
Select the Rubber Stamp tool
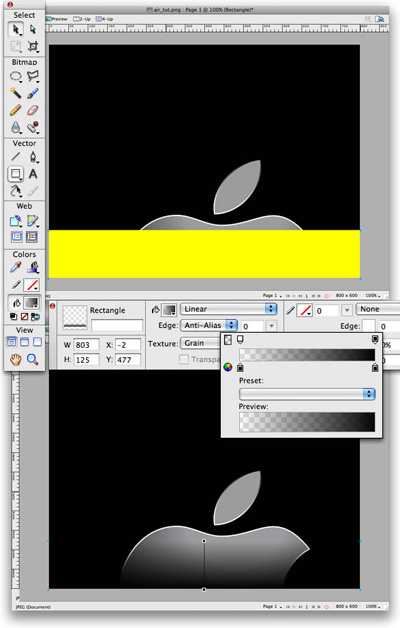pos(33,127)
